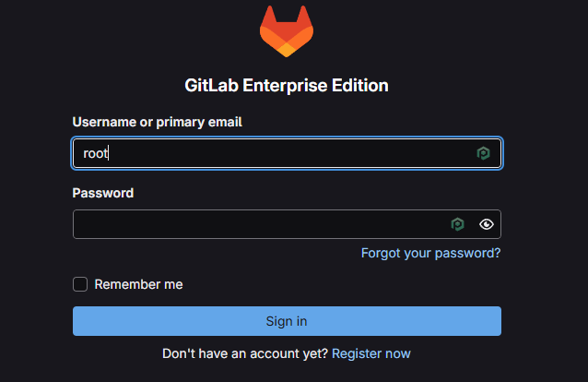Click the "GitLab Enterprise Edition" heading

pyautogui.click(x=287, y=86)
